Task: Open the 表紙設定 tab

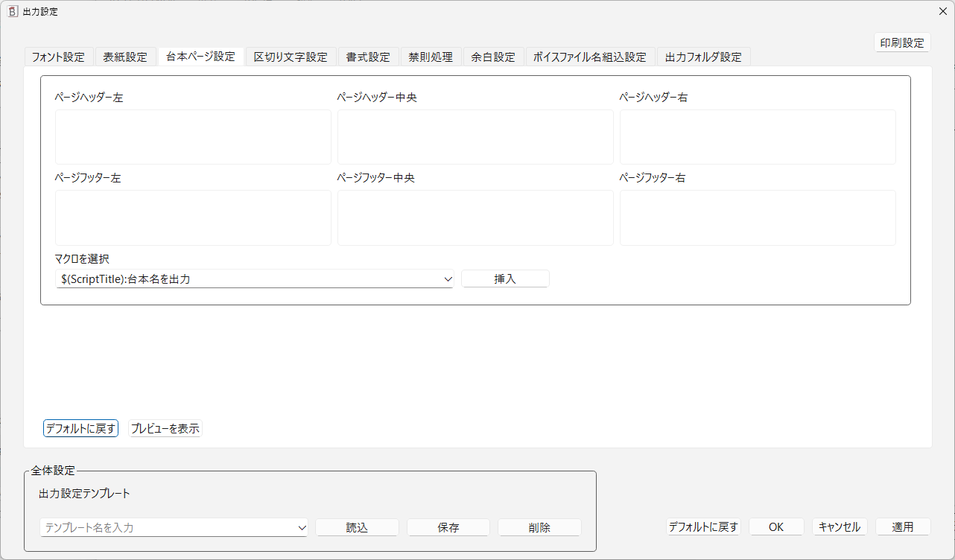Action: point(125,56)
